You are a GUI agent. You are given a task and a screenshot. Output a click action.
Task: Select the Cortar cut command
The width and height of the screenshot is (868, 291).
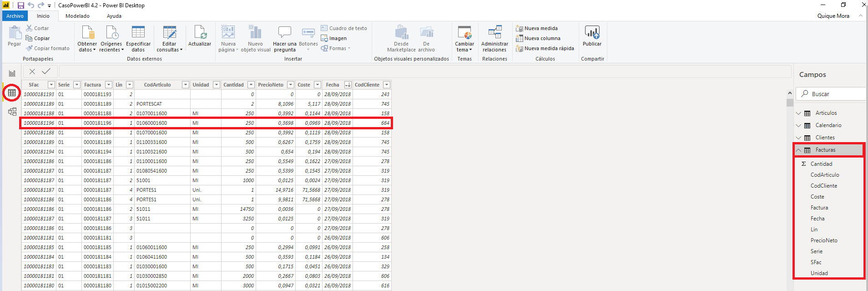pos(37,28)
